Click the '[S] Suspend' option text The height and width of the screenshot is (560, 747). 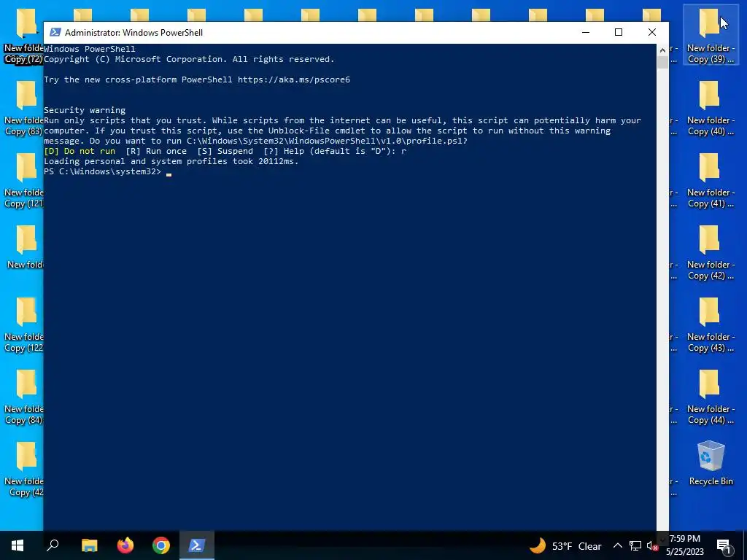(225, 151)
